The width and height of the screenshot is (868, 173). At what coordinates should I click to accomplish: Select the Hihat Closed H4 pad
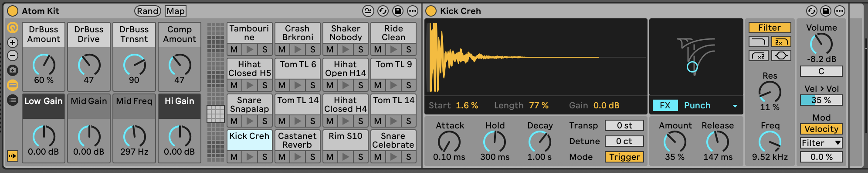(346, 105)
